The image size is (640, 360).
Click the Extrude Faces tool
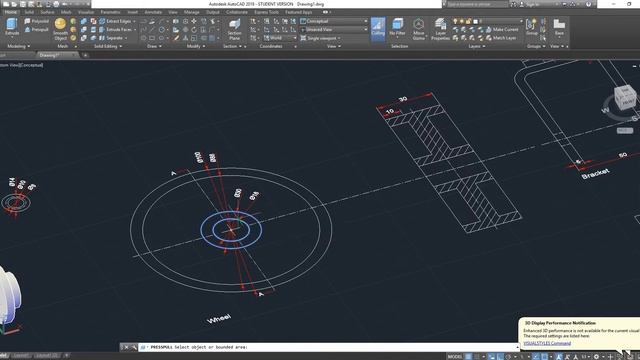tap(117, 29)
